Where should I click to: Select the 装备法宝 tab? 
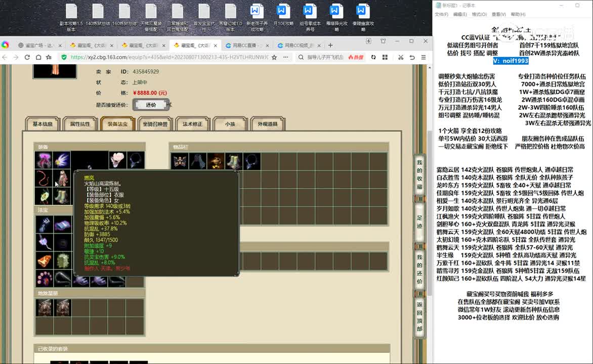pyautogui.click(x=117, y=124)
